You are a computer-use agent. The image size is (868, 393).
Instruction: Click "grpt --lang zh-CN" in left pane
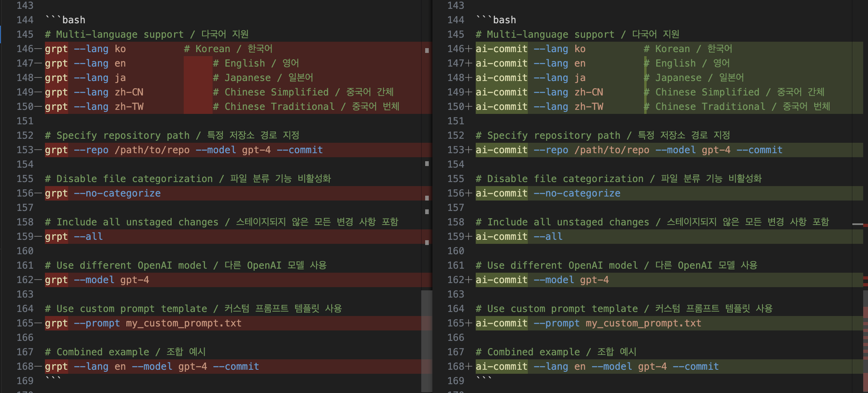point(94,92)
